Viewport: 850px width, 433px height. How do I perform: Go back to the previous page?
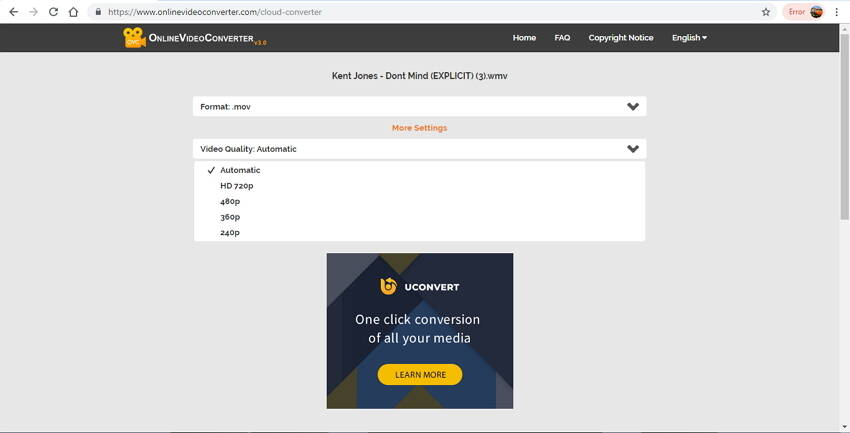tap(14, 12)
